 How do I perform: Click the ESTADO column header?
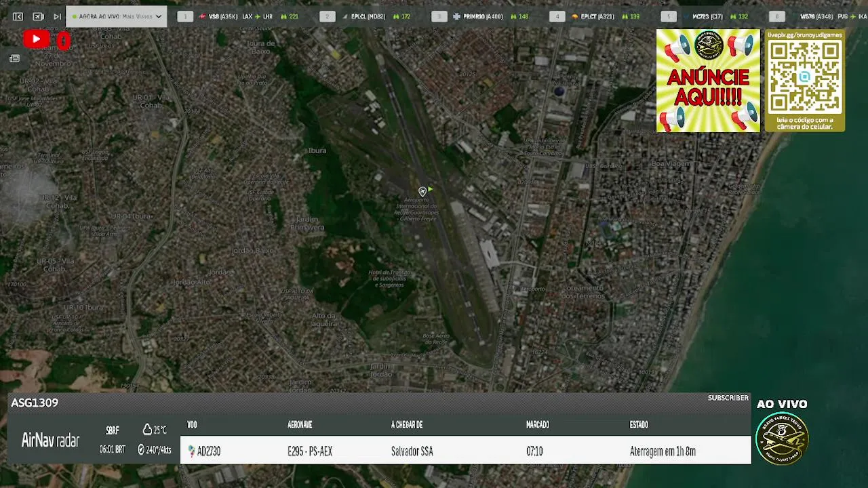[639, 425]
